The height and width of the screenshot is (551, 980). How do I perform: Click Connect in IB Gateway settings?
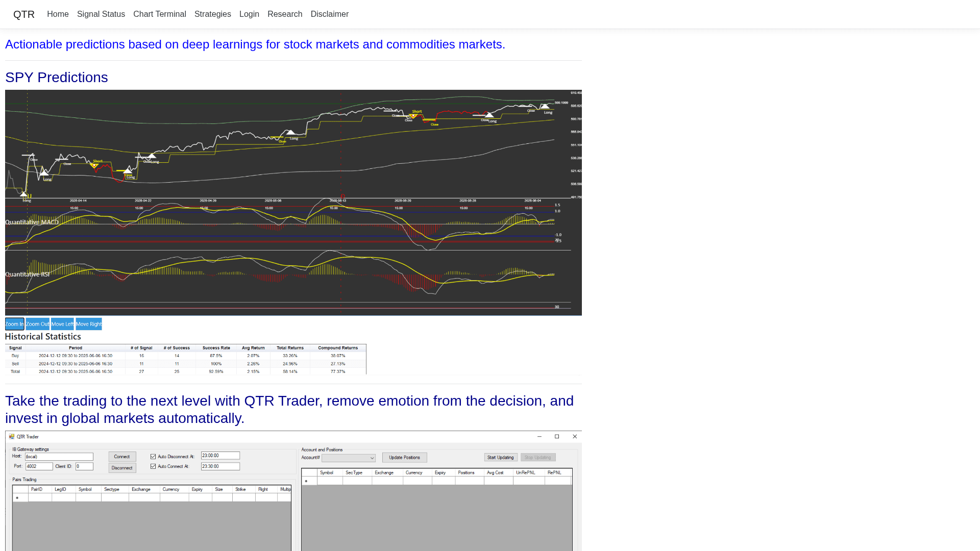pyautogui.click(x=122, y=457)
